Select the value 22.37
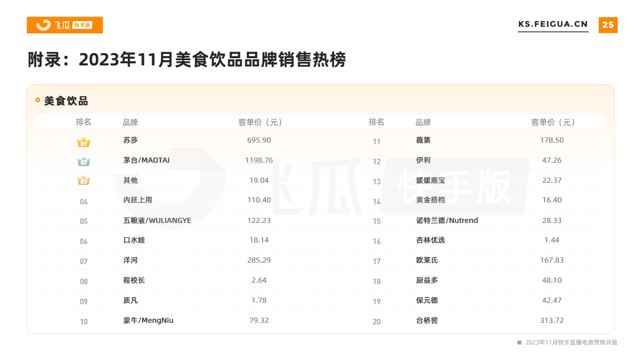 point(552,180)
